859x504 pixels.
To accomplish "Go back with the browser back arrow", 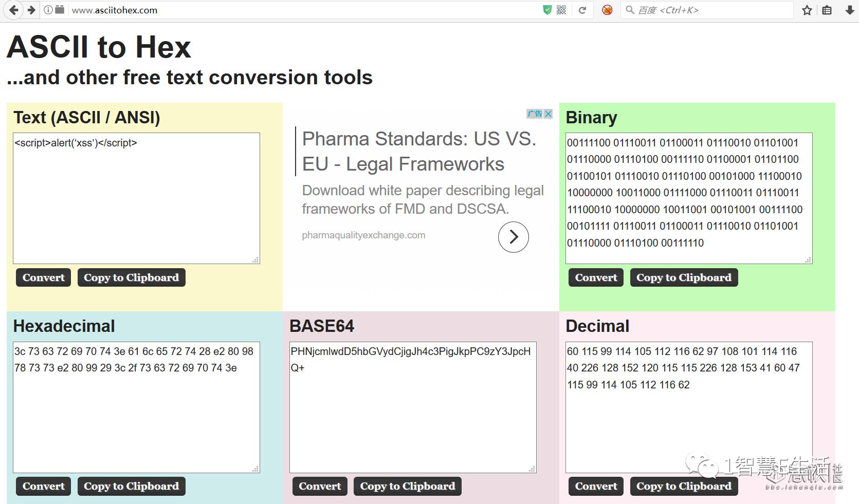I will [13, 10].
